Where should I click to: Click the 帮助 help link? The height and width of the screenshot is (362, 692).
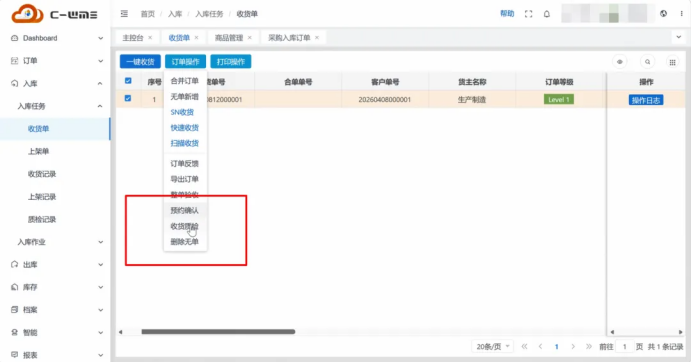point(507,14)
